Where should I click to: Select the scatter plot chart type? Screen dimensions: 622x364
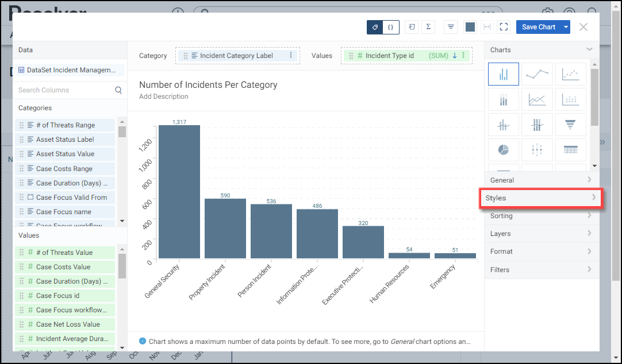click(x=570, y=74)
